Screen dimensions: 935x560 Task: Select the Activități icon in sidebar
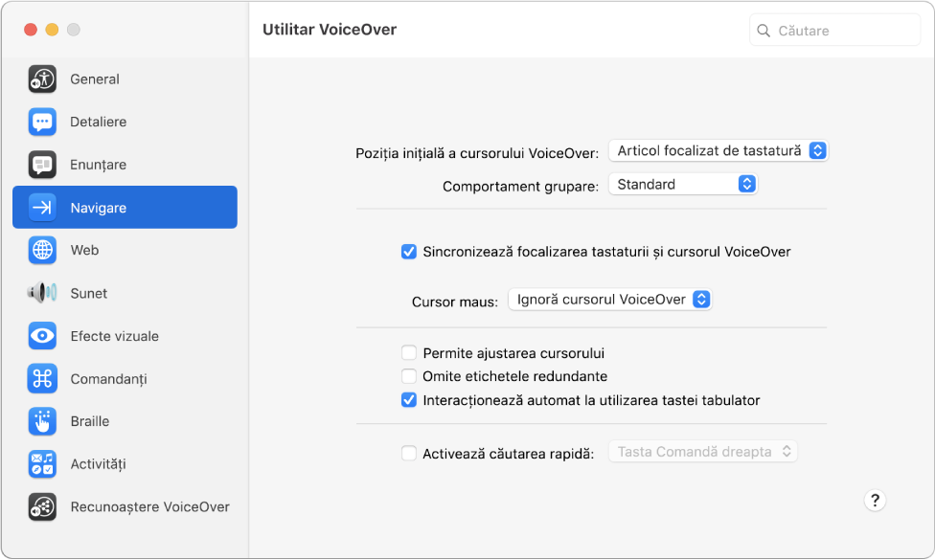coord(42,464)
